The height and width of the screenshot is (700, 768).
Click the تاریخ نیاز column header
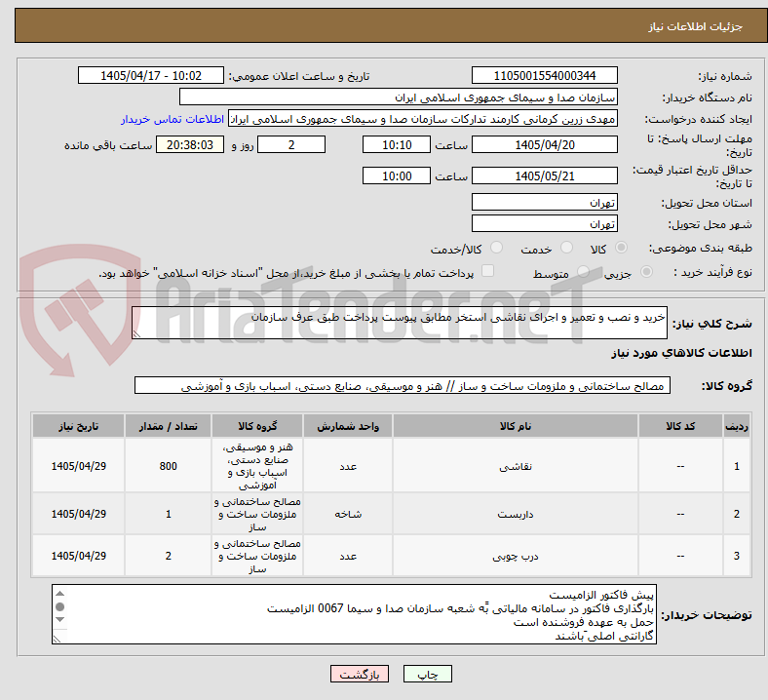click(x=78, y=426)
